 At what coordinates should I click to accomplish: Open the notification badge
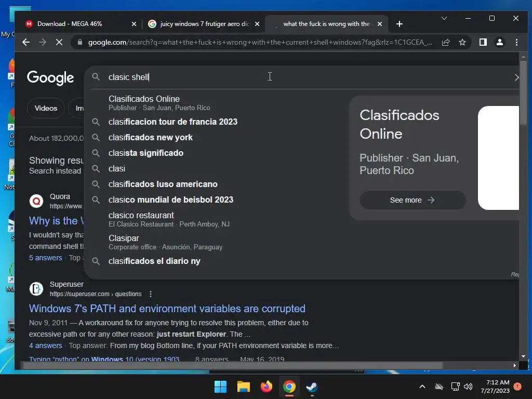point(517,387)
